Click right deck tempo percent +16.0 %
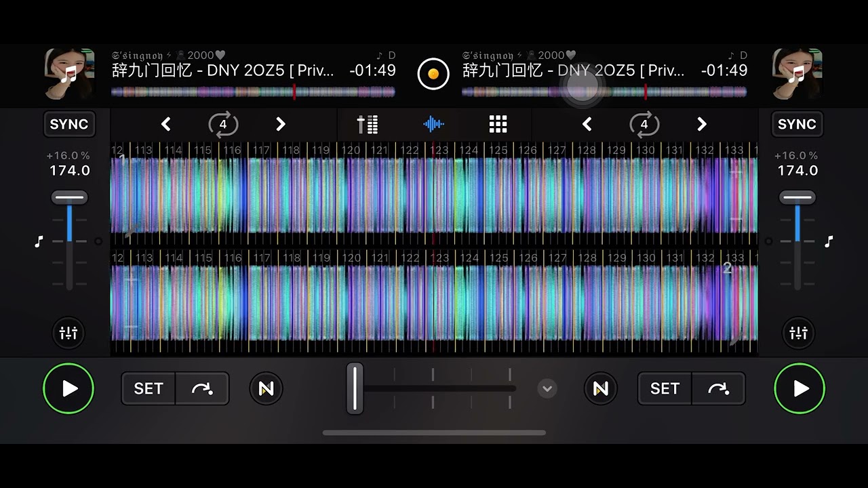 coord(796,156)
